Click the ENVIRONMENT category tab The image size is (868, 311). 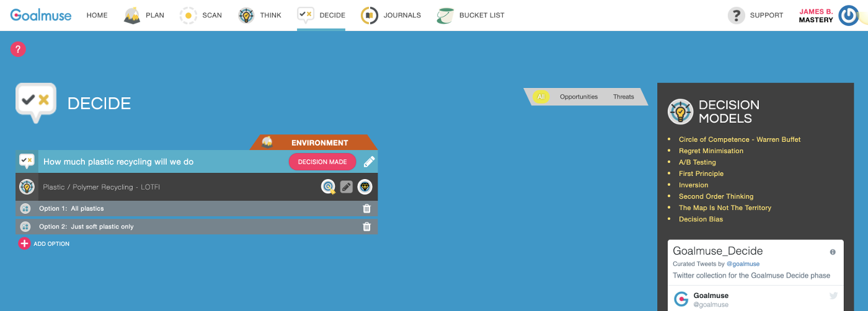[313, 142]
